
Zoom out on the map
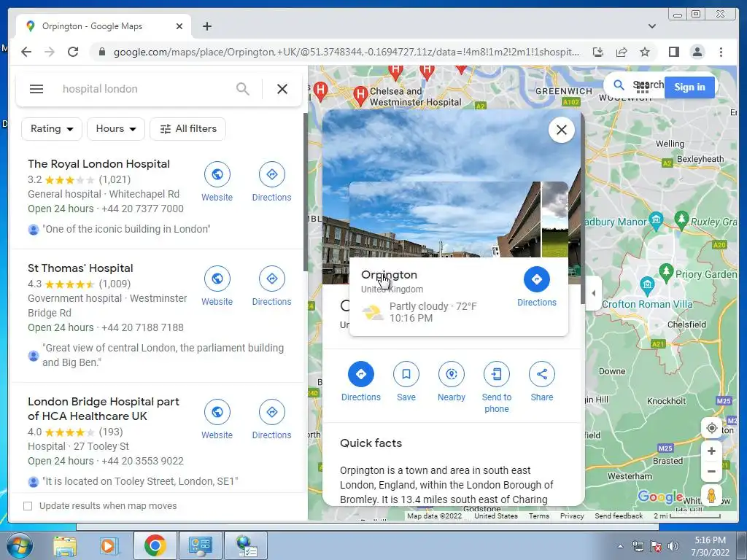click(x=712, y=472)
